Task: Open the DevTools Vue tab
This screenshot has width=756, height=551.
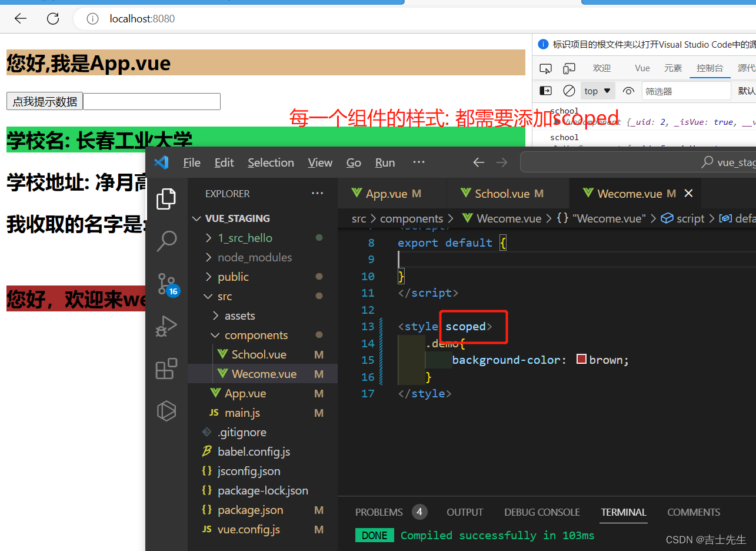Action: [642, 68]
